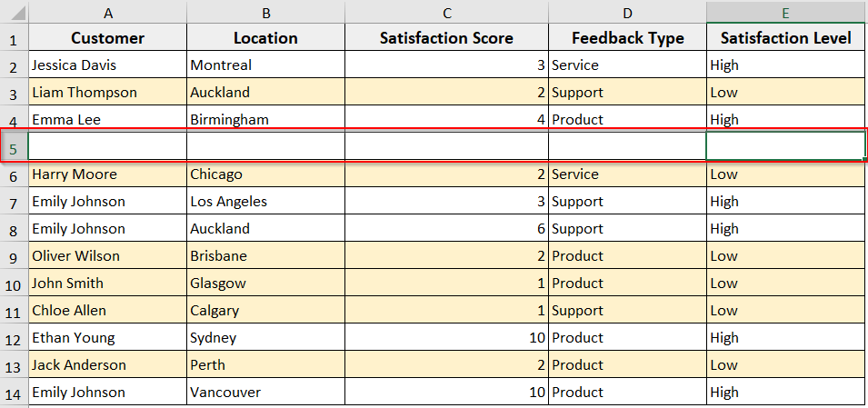The image size is (868, 408).
Task: Select Chloe Allen's Support feedback cell
Action: (627, 311)
